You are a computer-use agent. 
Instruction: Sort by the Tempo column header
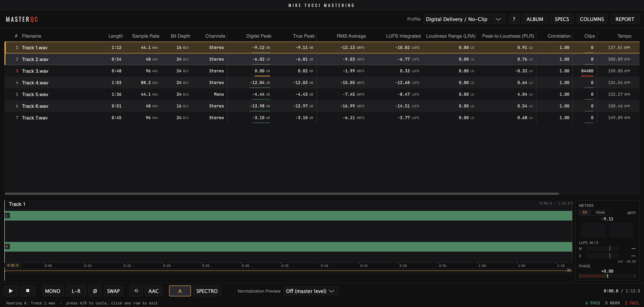pyautogui.click(x=624, y=36)
